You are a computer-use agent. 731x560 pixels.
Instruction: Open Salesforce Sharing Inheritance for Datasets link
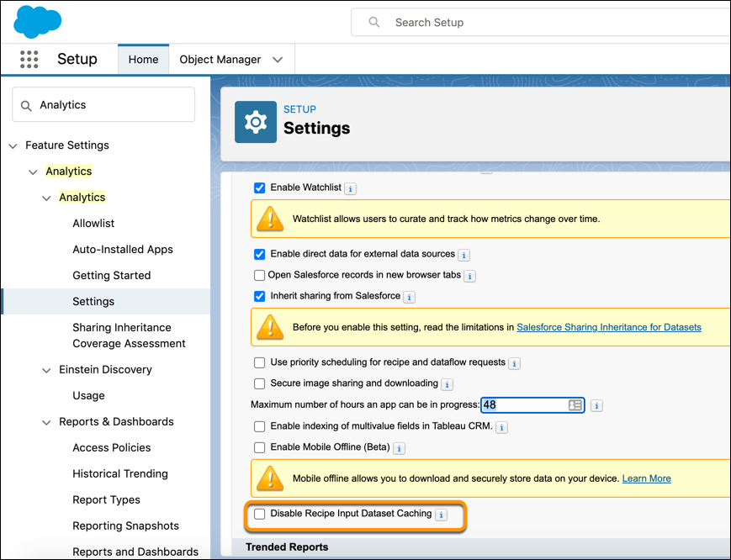[x=609, y=327]
